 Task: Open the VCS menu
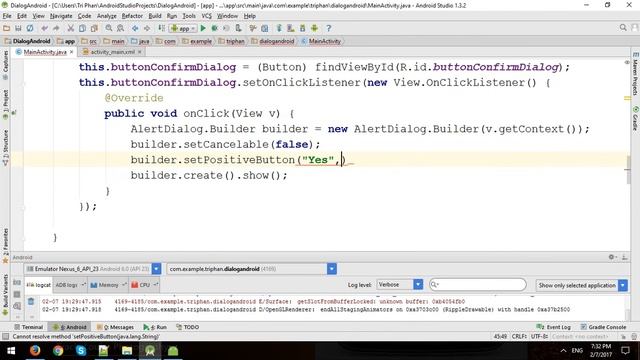coord(207,16)
